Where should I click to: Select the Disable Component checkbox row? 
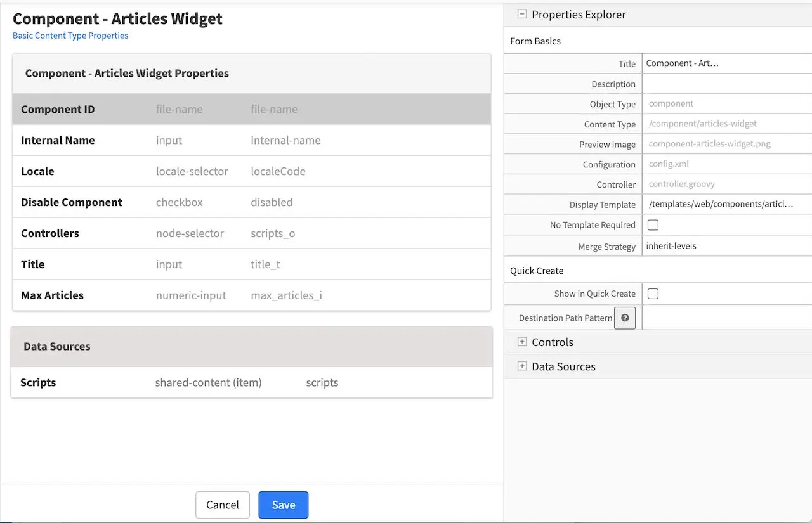point(252,202)
